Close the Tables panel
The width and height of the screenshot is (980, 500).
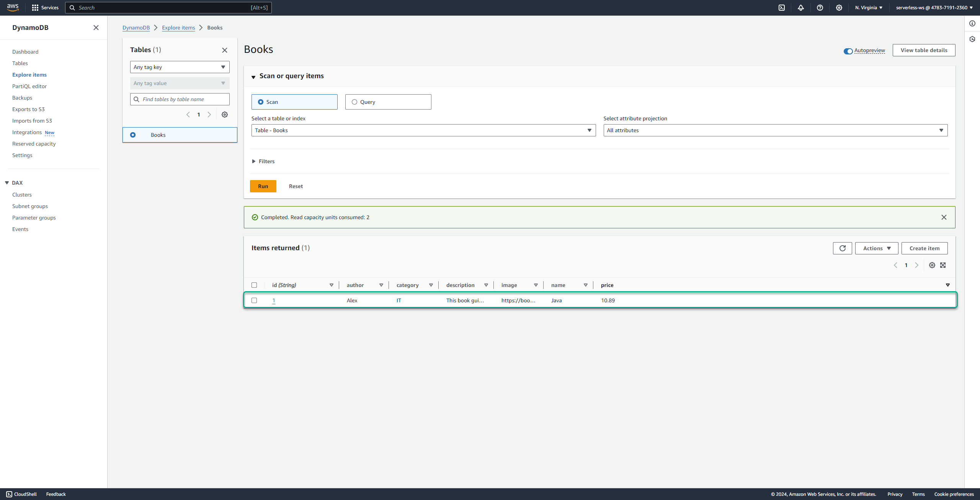click(x=225, y=50)
